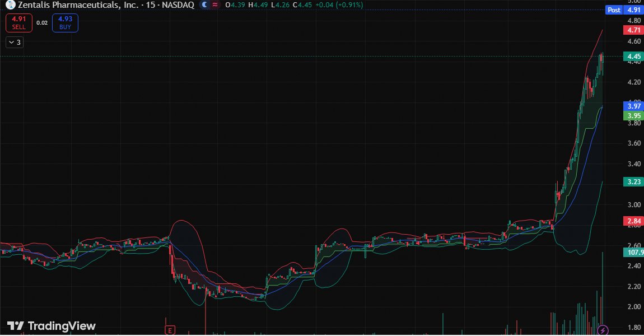Click the earnings 'E' marker on time axis
The image size is (644, 336).
click(x=170, y=330)
